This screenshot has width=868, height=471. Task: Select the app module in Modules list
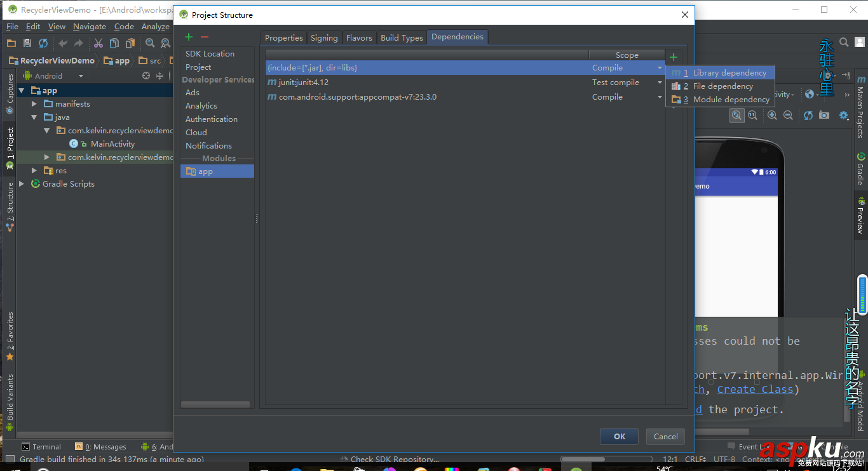[x=217, y=171]
